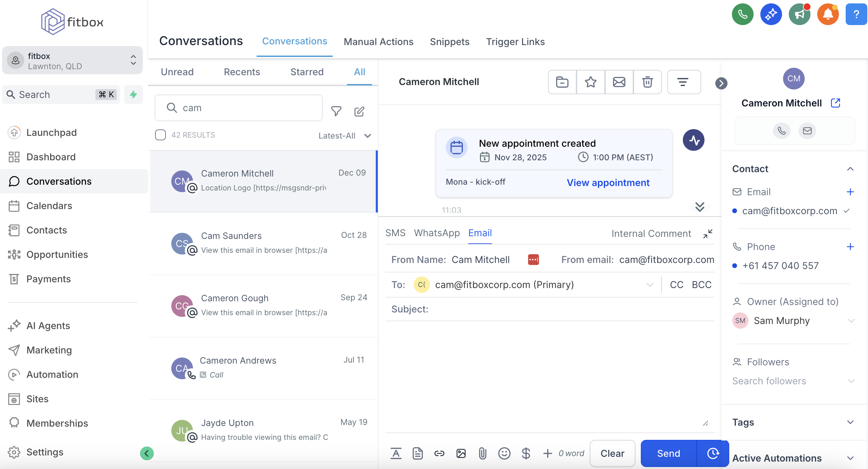Open conversation filter funnel icon
The image size is (868, 469).
coord(336,111)
